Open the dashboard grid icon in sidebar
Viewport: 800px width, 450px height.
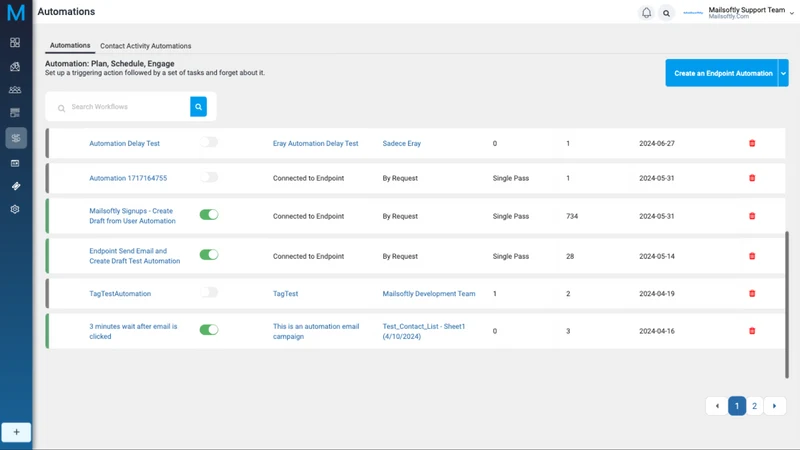(x=15, y=42)
